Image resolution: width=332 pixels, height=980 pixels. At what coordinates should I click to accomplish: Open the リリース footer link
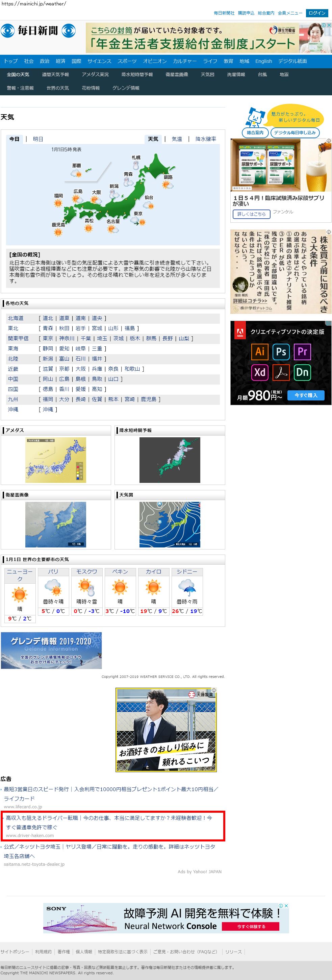[233, 952]
